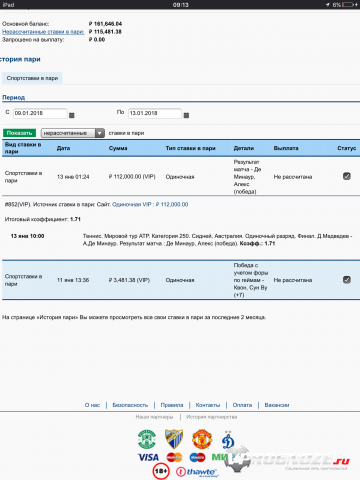360x480 pixels.
Task: Click the Сумма column header
Action: [x=118, y=148]
